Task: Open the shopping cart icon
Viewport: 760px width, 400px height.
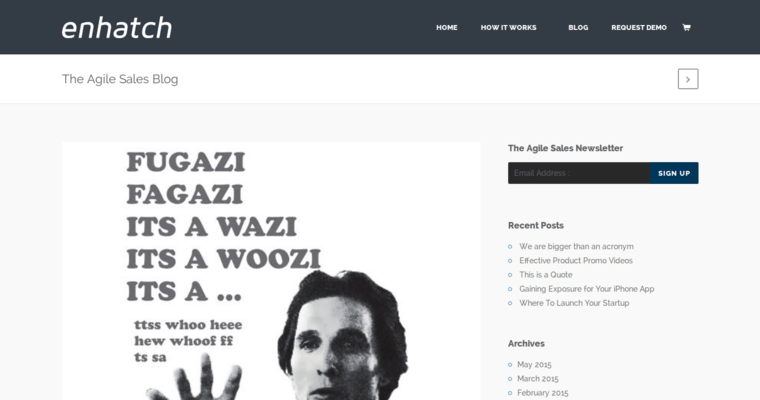Action: click(686, 28)
